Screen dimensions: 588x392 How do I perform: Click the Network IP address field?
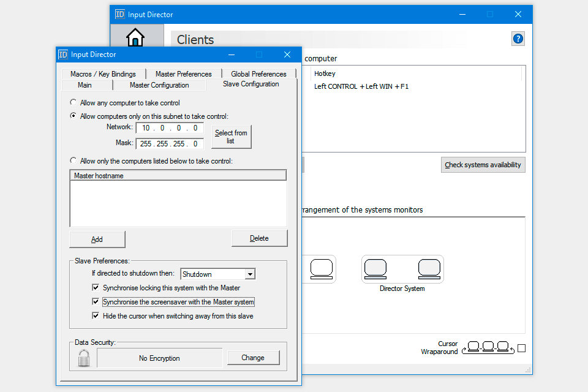[x=170, y=128]
